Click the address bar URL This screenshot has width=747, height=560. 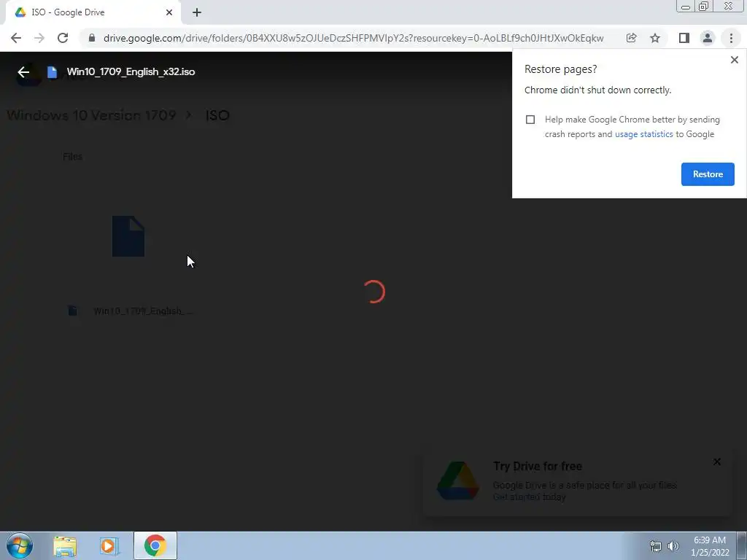click(x=353, y=38)
